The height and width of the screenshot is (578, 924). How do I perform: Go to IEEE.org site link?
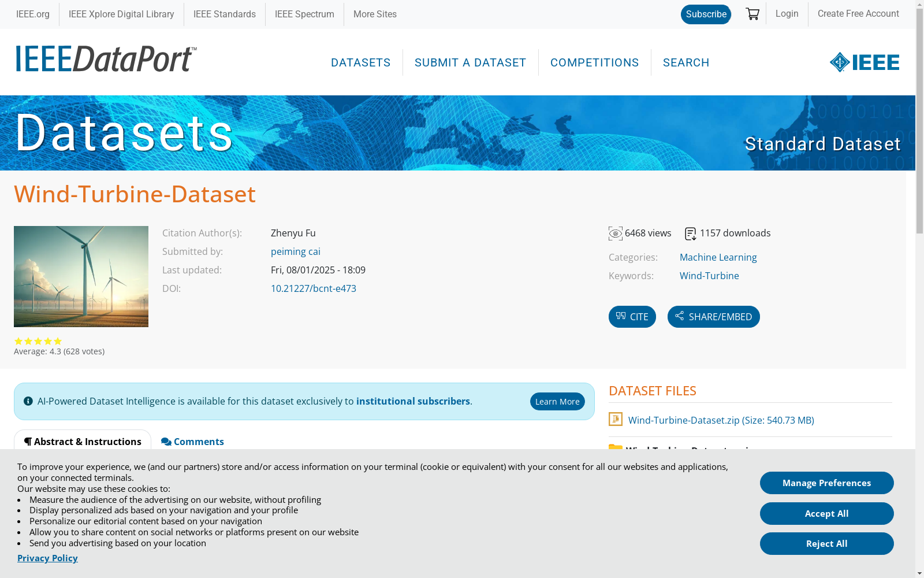click(33, 14)
